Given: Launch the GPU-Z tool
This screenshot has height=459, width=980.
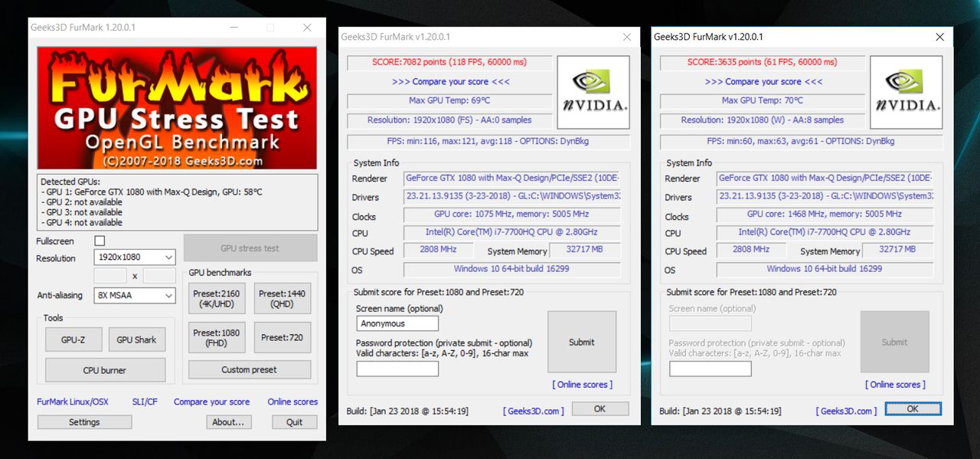Looking at the screenshot, I should (x=73, y=339).
